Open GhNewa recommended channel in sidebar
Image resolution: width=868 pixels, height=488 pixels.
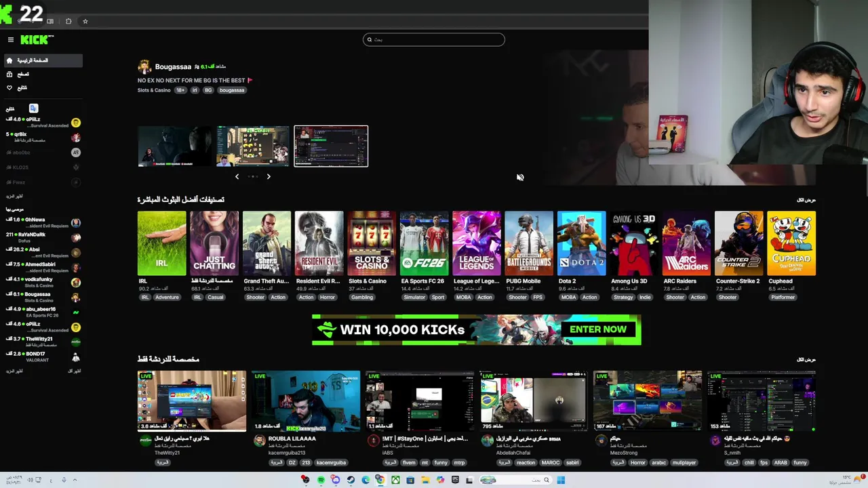coord(42,222)
